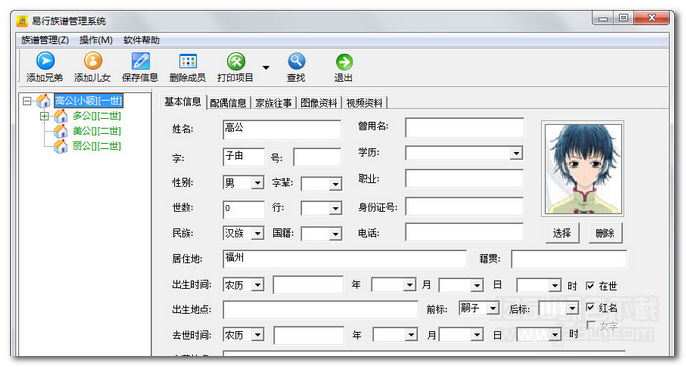686x367 pixels.
Task: Select tree row 美公[][二世]
Action: (97, 131)
